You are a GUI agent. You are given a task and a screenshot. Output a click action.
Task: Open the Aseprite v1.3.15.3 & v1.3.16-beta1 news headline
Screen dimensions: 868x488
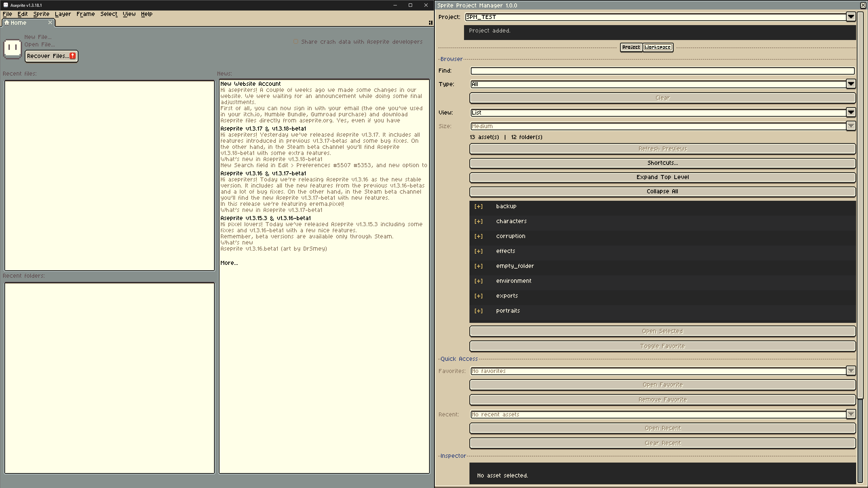pyautogui.click(x=266, y=218)
